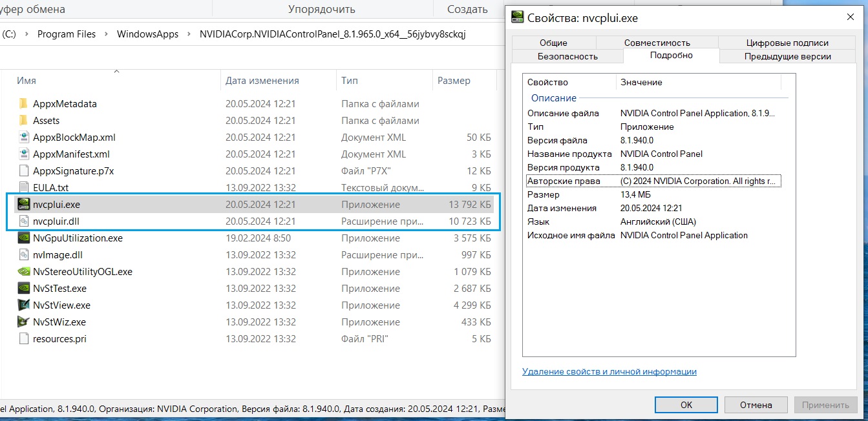Select the Авторские права property row
The height and width of the screenshot is (421, 868).
pos(654,181)
